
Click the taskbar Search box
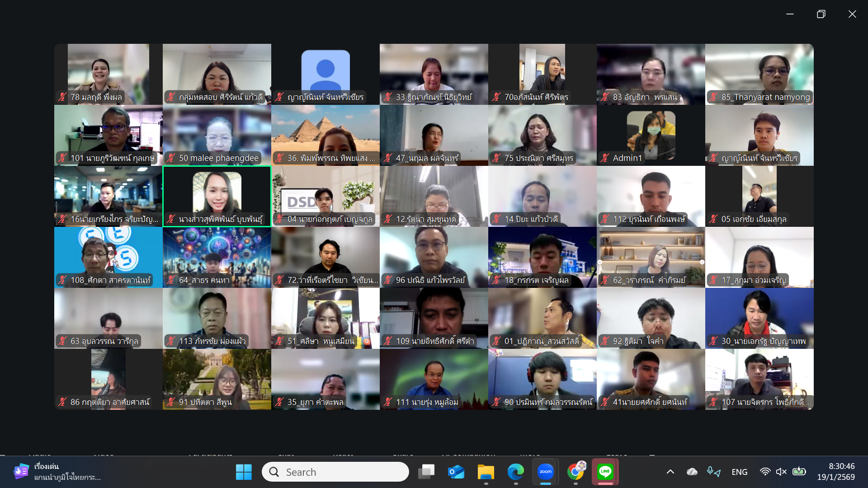(x=335, y=472)
